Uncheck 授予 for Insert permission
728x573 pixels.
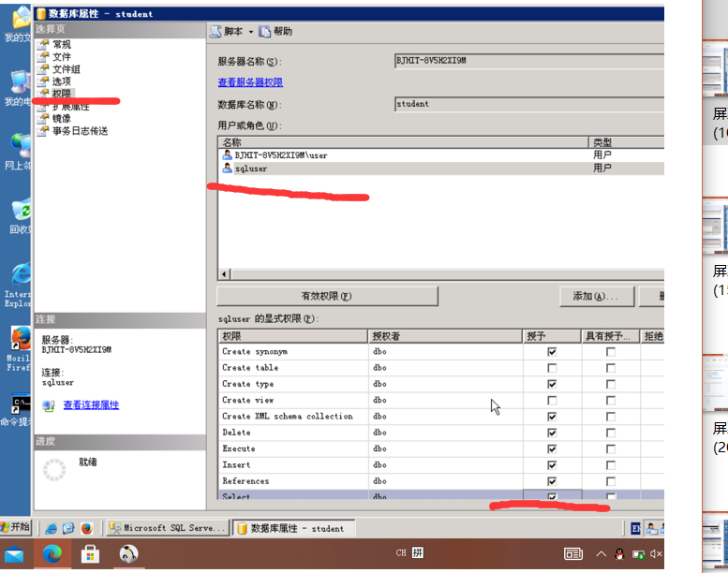[552, 465]
